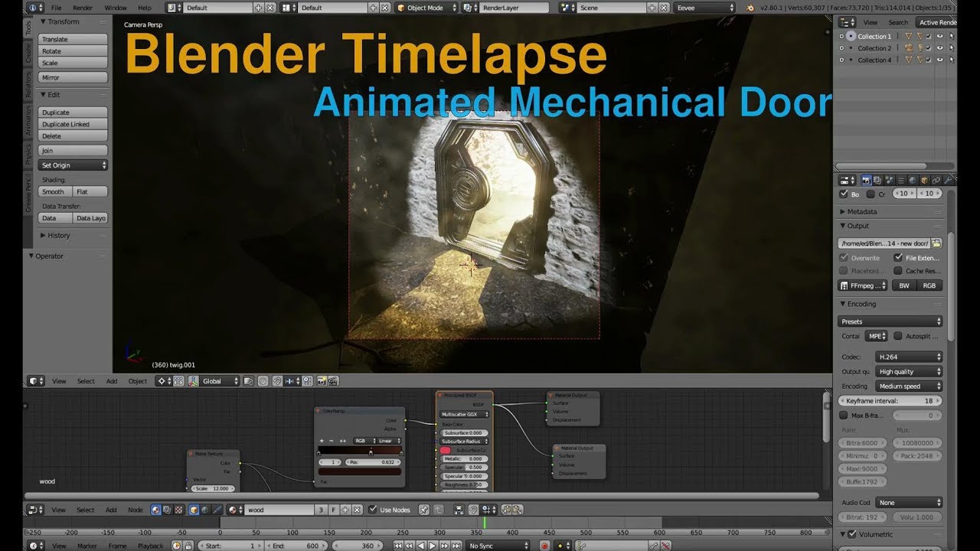Select compositing nodes tree type icon
This screenshot has height=551, width=980.
168,510
